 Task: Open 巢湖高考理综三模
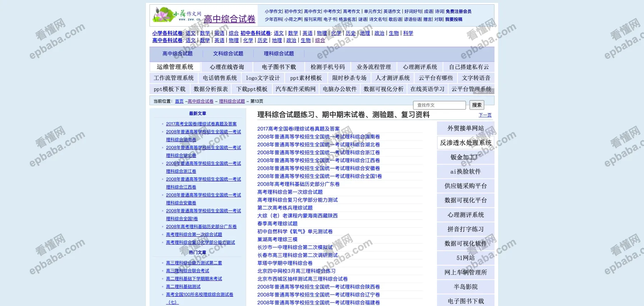pyautogui.click(x=277, y=239)
